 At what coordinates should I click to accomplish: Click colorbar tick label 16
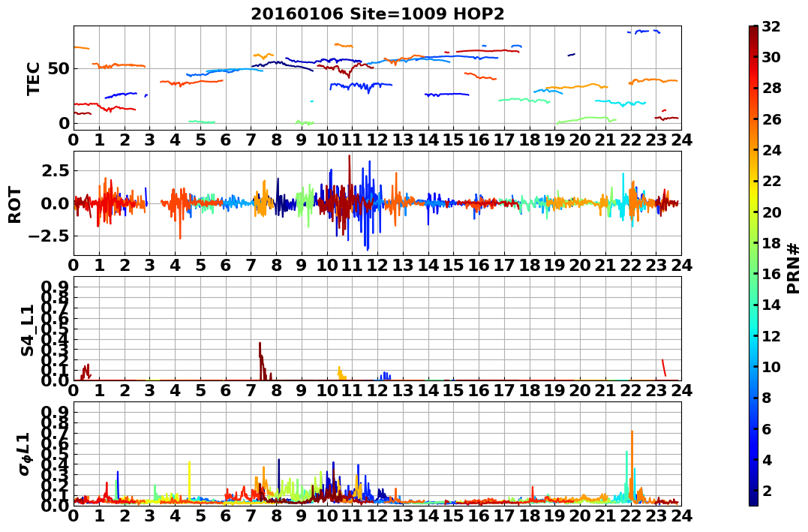(771, 274)
